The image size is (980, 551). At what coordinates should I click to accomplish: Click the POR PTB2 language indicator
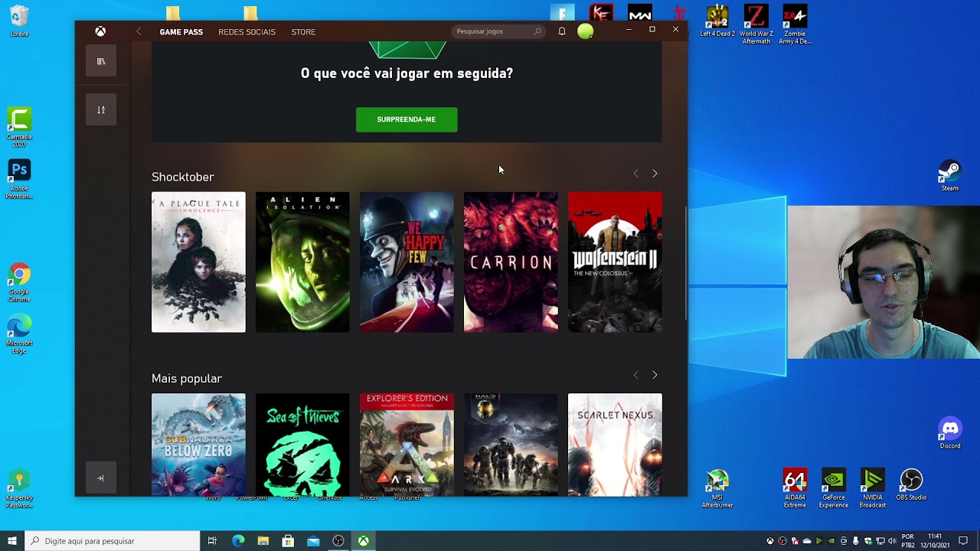tap(908, 541)
